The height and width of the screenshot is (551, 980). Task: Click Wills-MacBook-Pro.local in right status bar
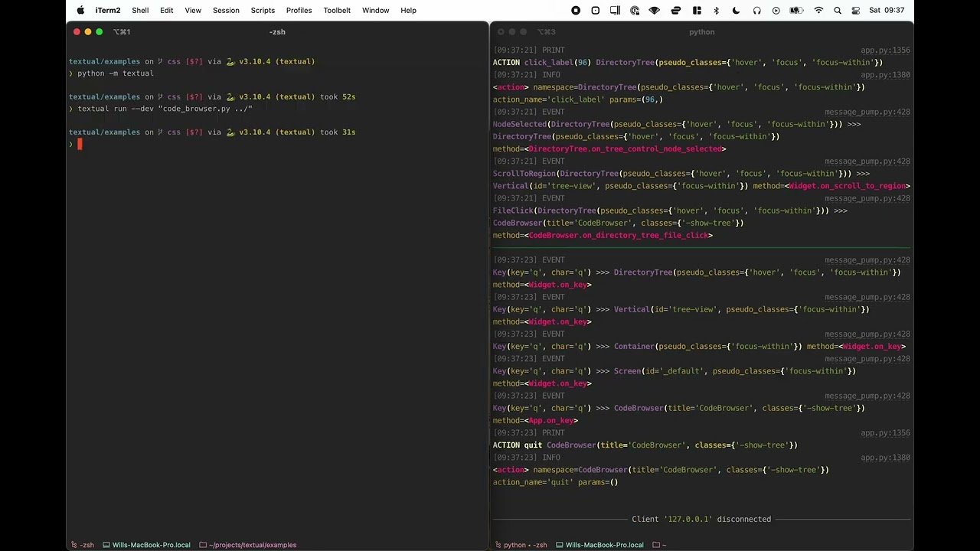[605, 545]
